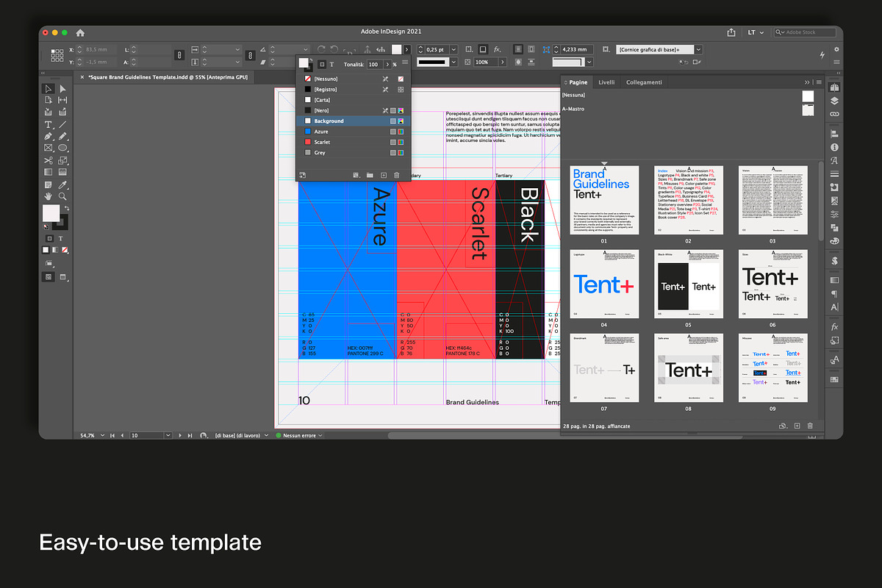Open the preflight profile dropdown di base

268,435
